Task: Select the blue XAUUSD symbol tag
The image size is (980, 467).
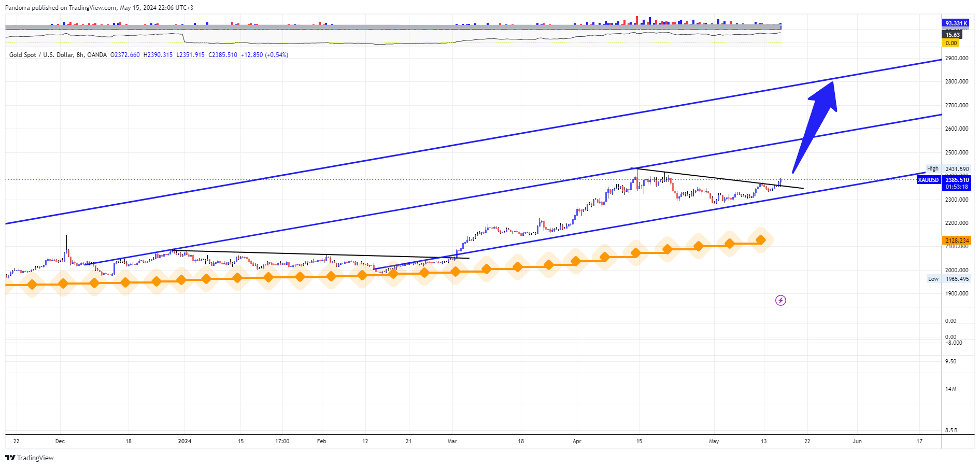Action: coord(928,180)
